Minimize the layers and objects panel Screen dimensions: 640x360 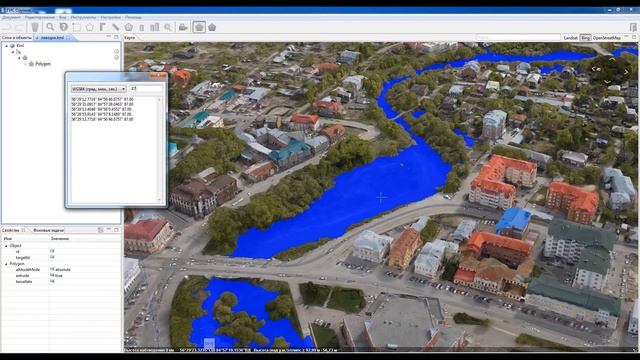click(109, 37)
